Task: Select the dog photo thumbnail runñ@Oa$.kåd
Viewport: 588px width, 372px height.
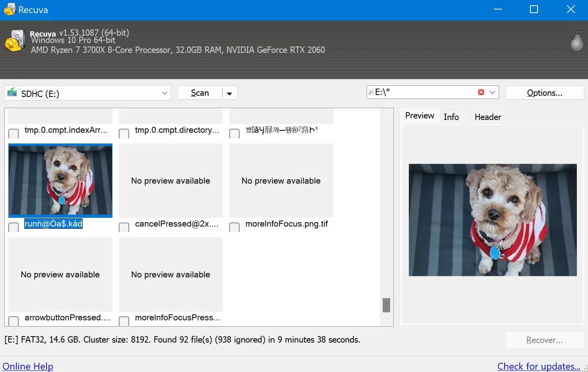Action: pyautogui.click(x=60, y=180)
